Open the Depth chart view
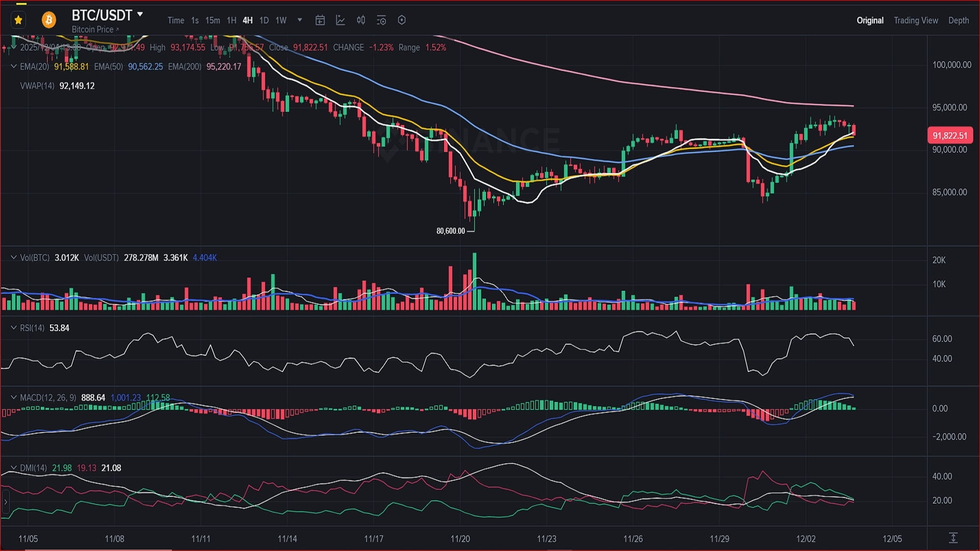Screen dimensions: 980x551 pos(958,20)
